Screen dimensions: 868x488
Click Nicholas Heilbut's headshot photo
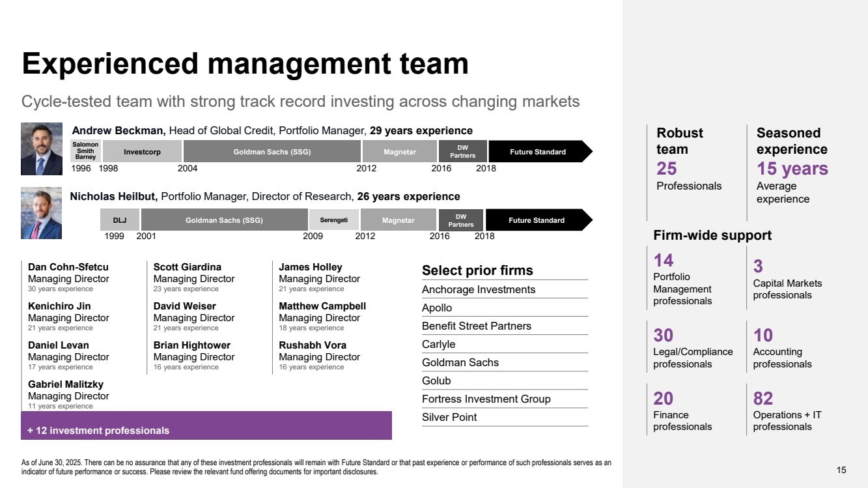tap(42, 214)
